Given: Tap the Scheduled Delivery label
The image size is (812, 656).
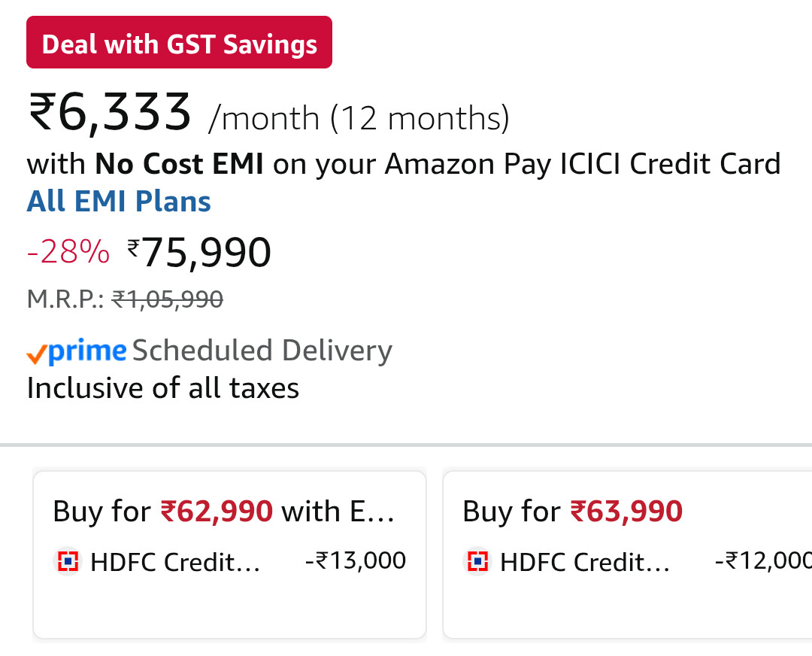Looking at the screenshot, I should 262,351.
